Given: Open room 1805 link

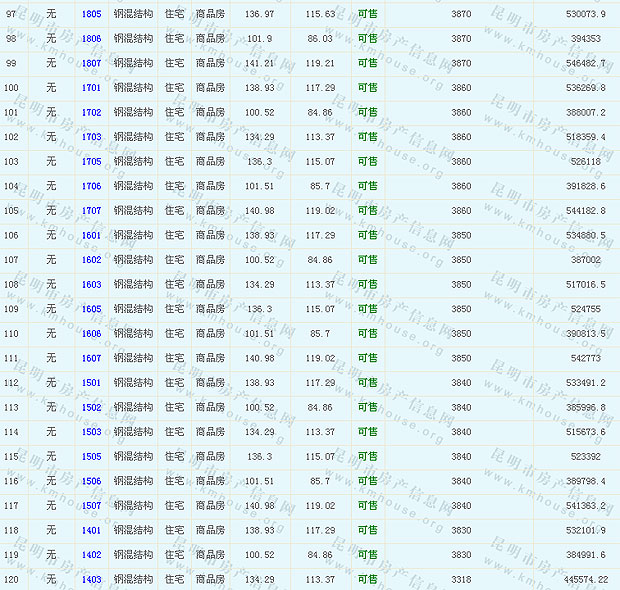Looking at the screenshot, I should pos(91,14).
